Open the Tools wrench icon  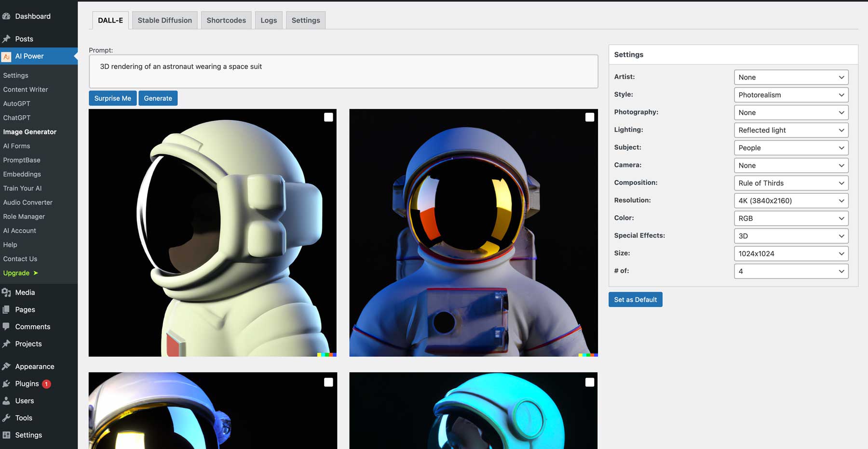point(6,418)
